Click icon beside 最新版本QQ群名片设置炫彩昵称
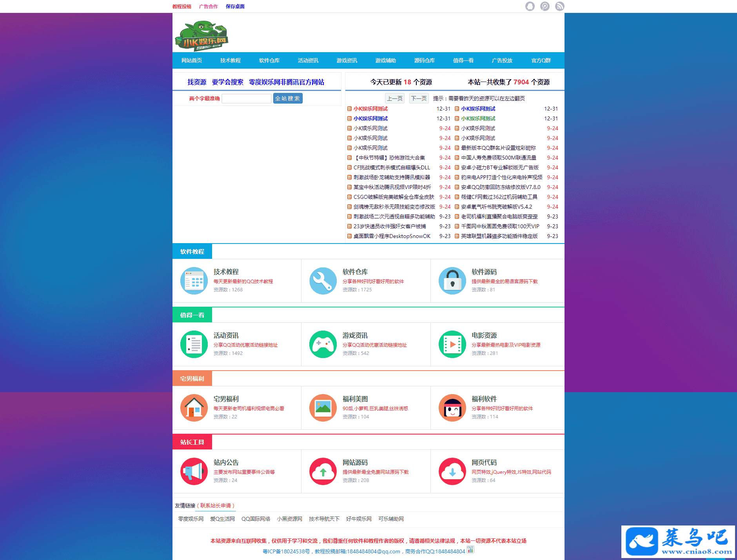The width and height of the screenshot is (737, 560). point(457,148)
